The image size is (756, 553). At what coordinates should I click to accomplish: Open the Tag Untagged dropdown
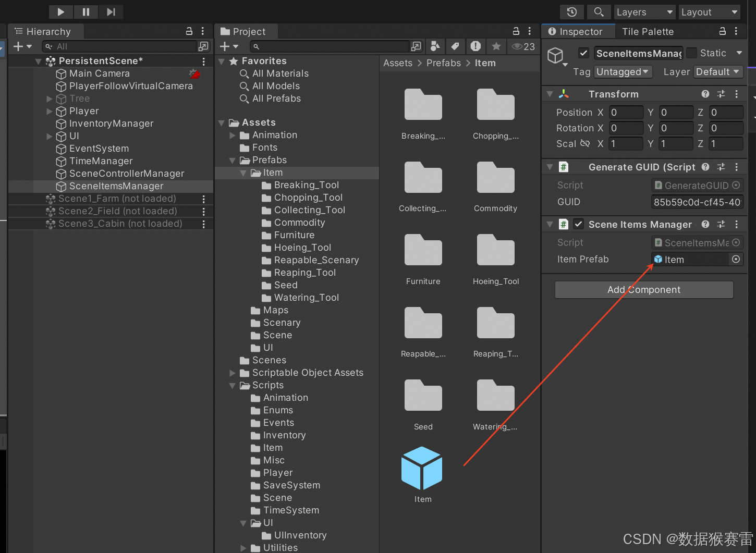click(623, 72)
